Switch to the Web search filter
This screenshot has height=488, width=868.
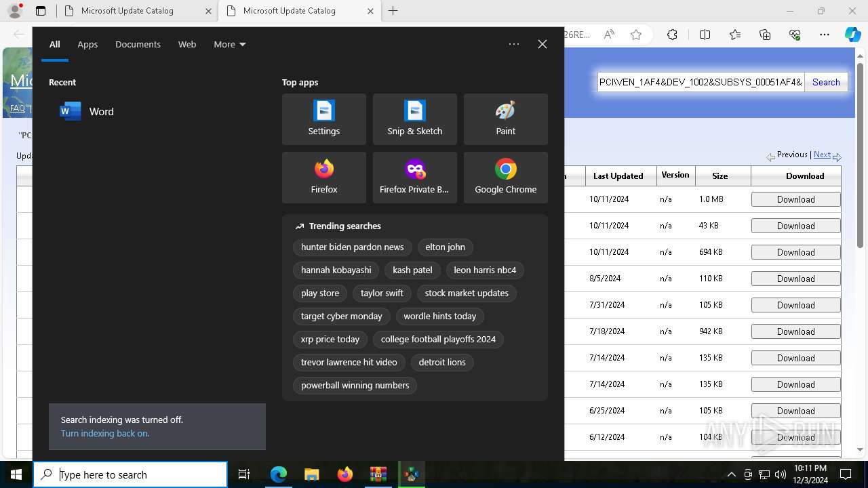coord(187,45)
